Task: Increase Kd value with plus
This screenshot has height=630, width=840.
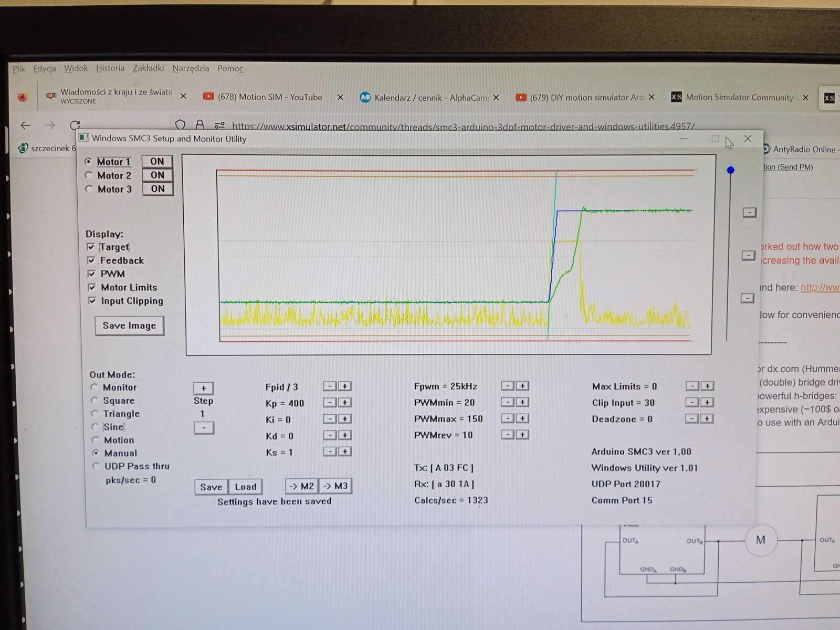Action: pyautogui.click(x=344, y=435)
